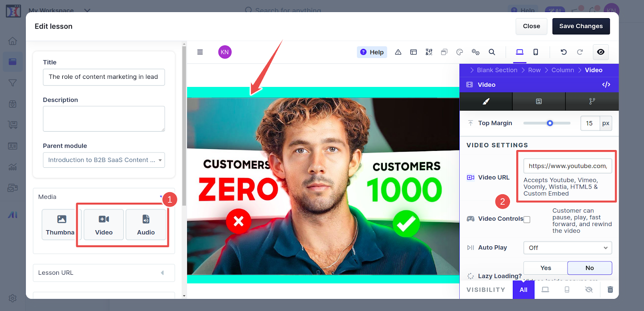Open the hamburger menu in editor

(x=200, y=52)
